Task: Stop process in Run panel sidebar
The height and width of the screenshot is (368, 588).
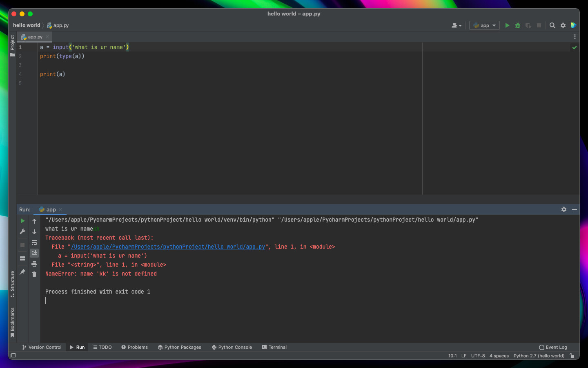Action: click(x=22, y=245)
